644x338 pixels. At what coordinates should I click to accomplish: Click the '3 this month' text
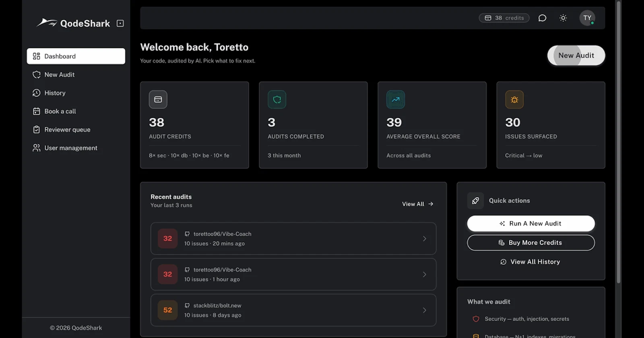pos(284,155)
